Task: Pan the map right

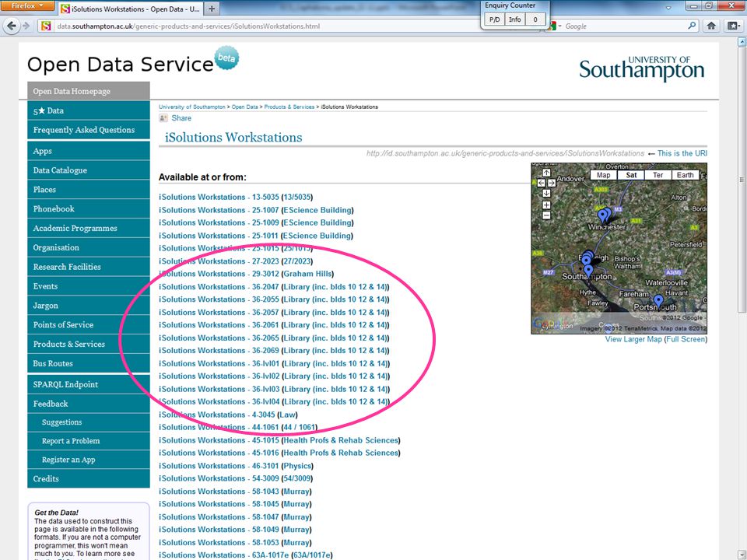Action: pos(552,183)
